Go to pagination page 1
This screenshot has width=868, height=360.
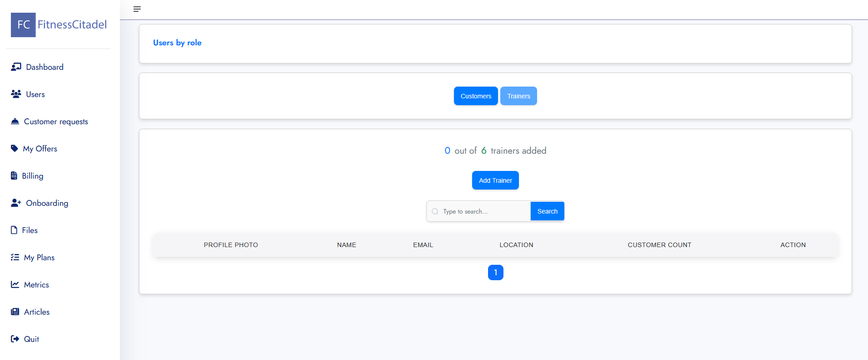pos(495,272)
